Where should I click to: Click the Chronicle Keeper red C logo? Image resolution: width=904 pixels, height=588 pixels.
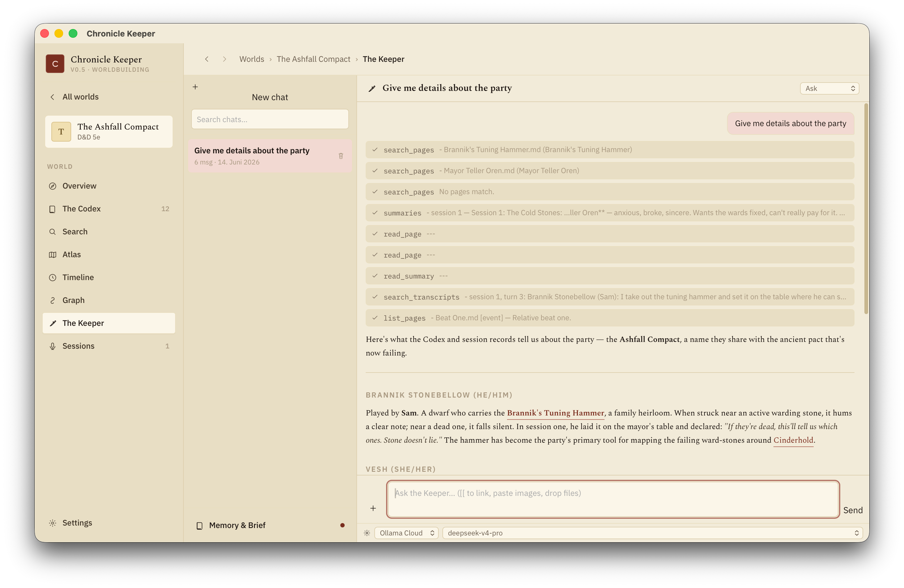55,64
